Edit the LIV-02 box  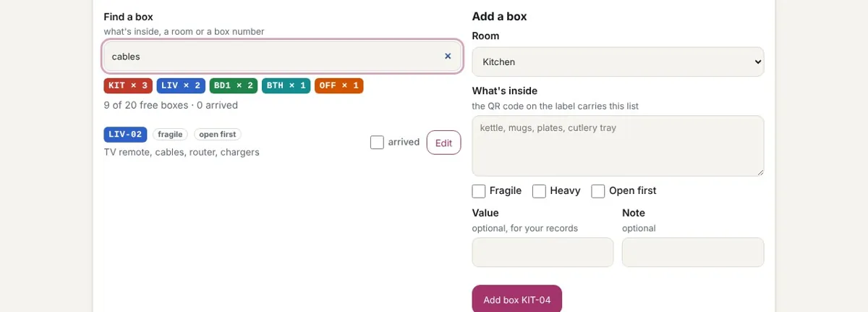point(443,143)
